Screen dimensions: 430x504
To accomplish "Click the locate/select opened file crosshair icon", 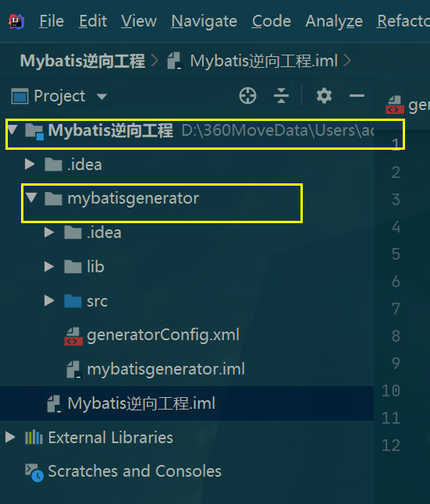I will (247, 96).
